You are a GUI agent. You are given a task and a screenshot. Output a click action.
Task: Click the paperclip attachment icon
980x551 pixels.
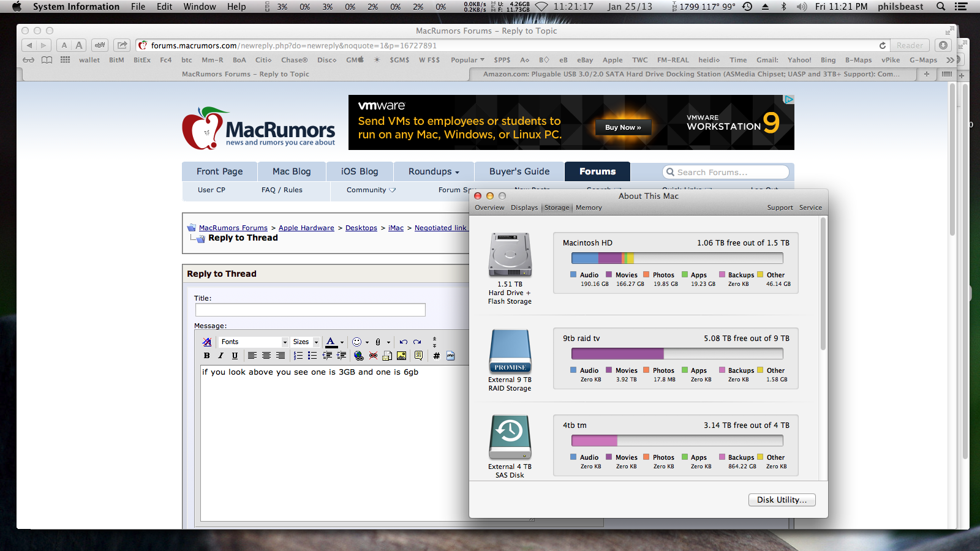pos(378,342)
